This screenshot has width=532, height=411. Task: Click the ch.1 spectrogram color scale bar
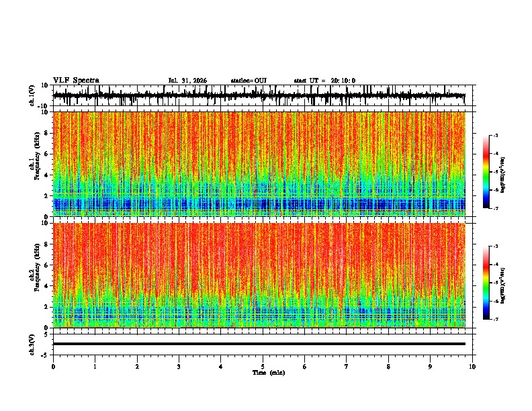pos(486,172)
